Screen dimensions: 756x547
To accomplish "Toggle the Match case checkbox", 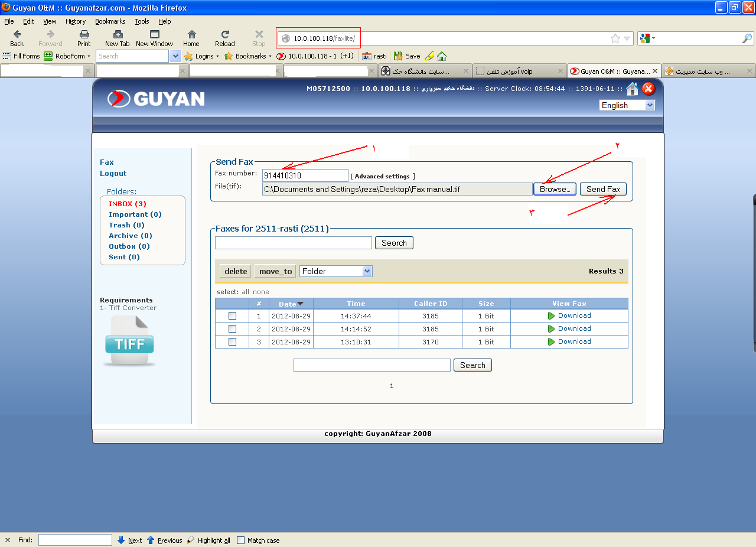I will (x=240, y=540).
